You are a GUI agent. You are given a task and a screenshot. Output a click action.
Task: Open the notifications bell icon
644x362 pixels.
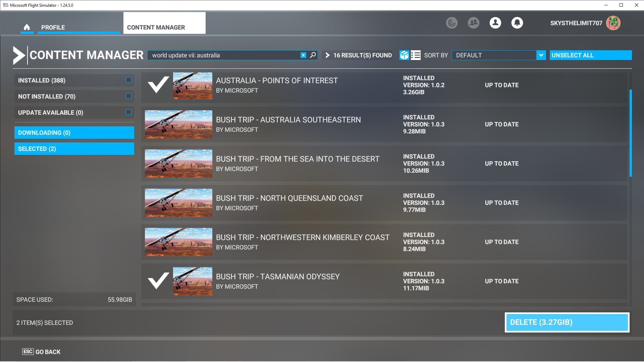tap(517, 23)
